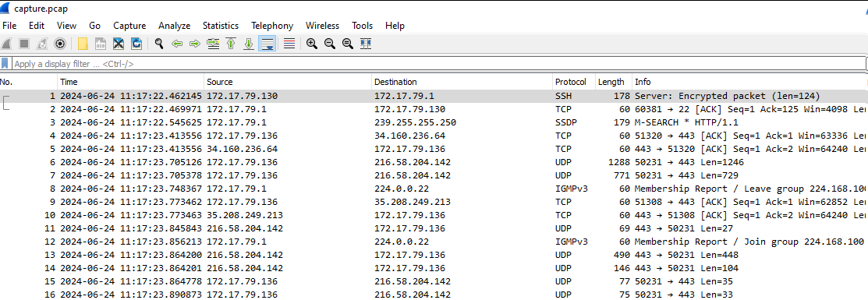This screenshot has height=300, width=868.
Task: Zoom in the packet text
Action: point(312,44)
